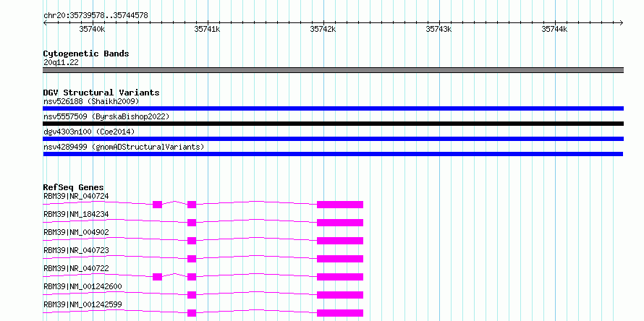
Task: Click the 35741k ruler tick label
Action: click(207, 29)
